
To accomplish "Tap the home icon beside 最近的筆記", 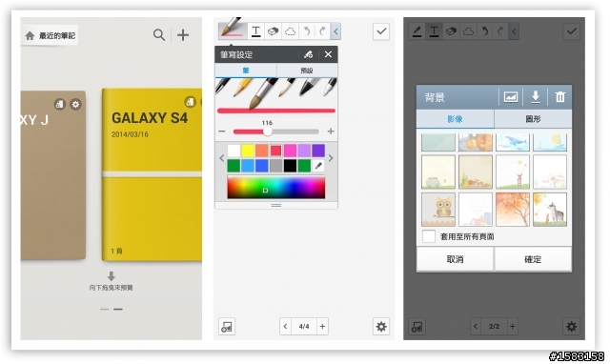I will pos(30,36).
